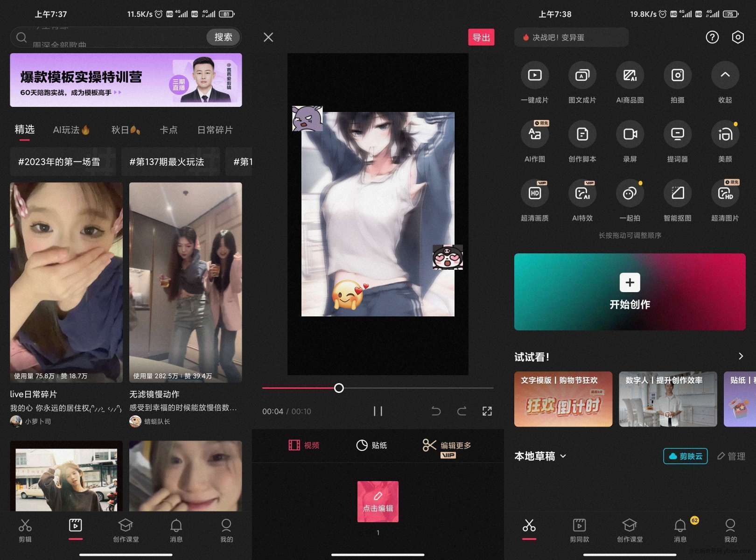
Task: Redo edit arrow
Action: pos(462,411)
